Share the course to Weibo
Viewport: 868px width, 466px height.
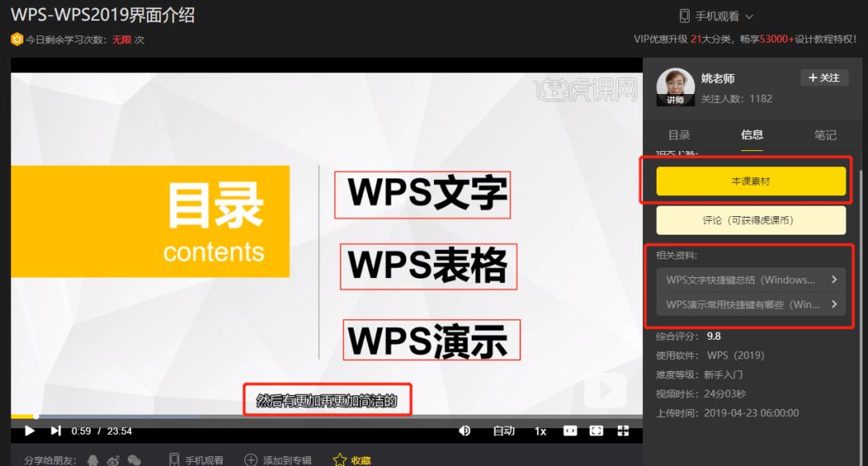[x=113, y=460]
